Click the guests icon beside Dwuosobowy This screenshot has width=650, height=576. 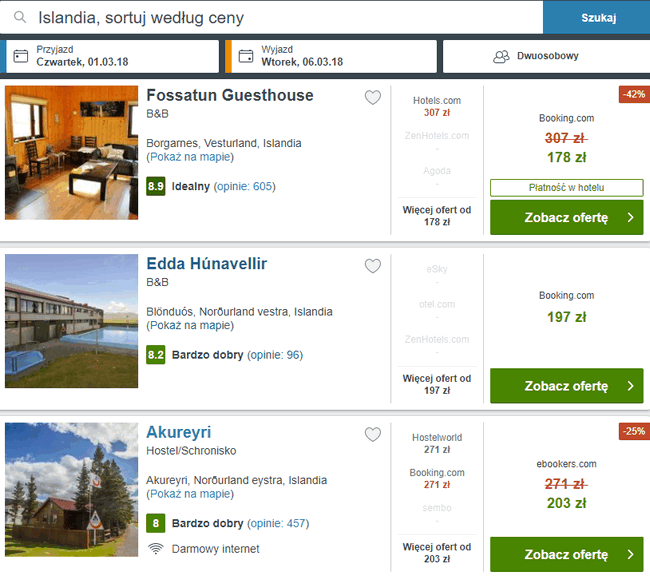tap(501, 56)
